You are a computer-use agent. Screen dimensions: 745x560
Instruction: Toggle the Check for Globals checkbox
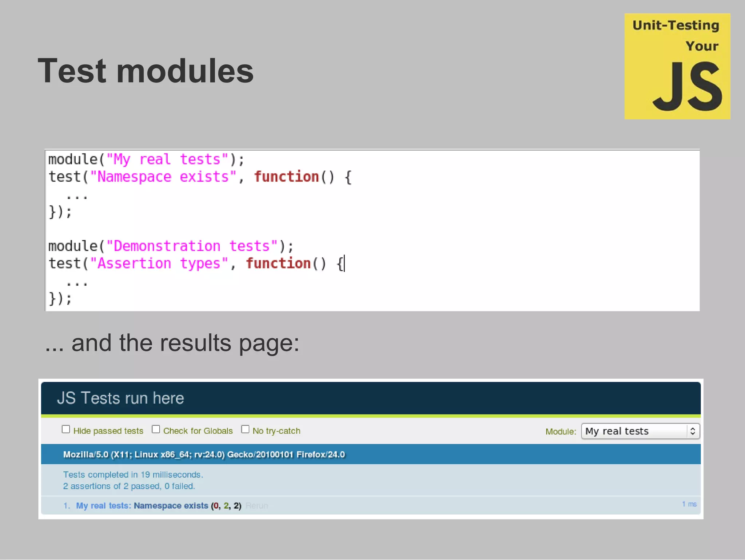(x=156, y=429)
